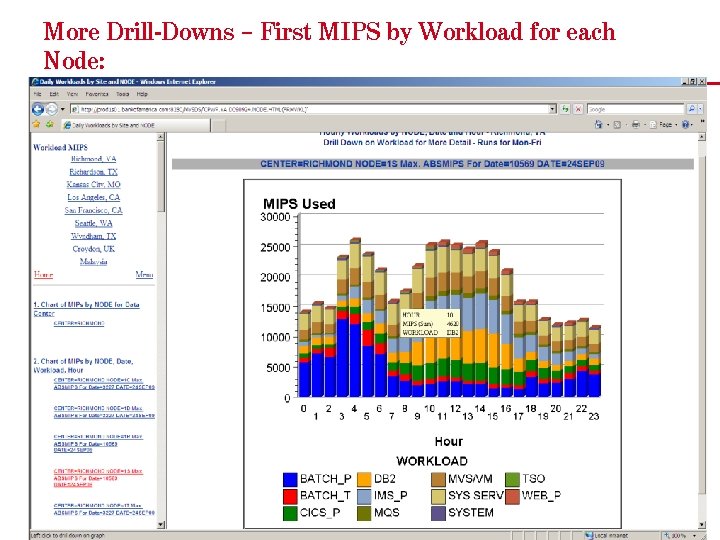Click the TSO green legend swatch
This screenshot has height=540, width=720.
click(x=512, y=479)
